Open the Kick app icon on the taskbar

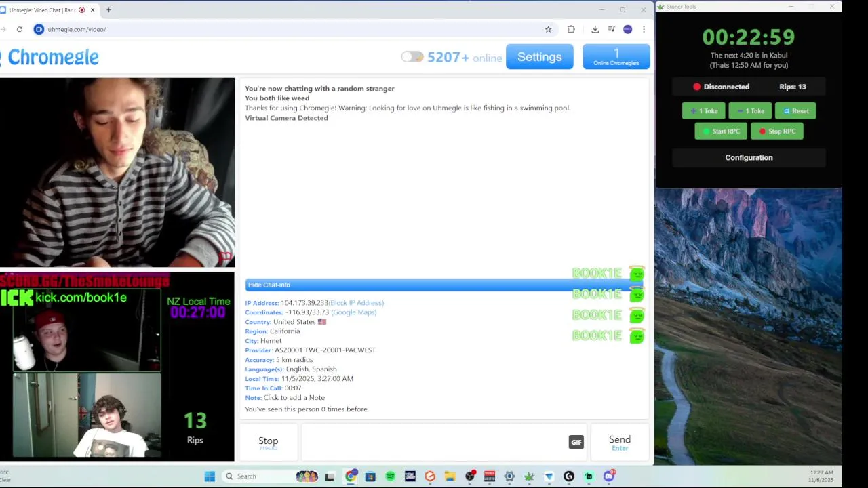click(589, 476)
